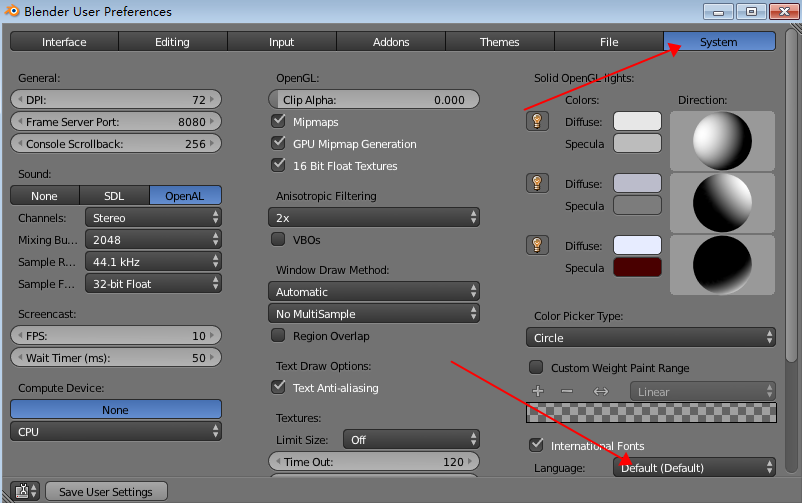
Task: Enable Custom Weight Paint Range
Action: coord(537,368)
